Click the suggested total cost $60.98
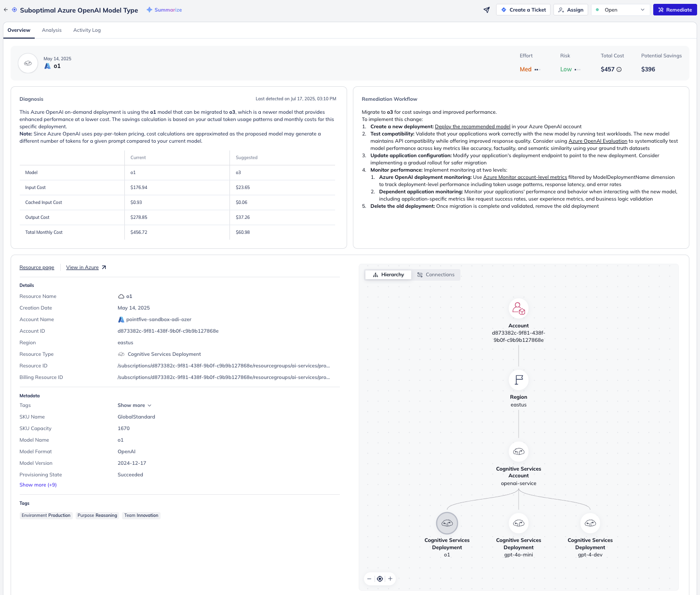 point(242,232)
